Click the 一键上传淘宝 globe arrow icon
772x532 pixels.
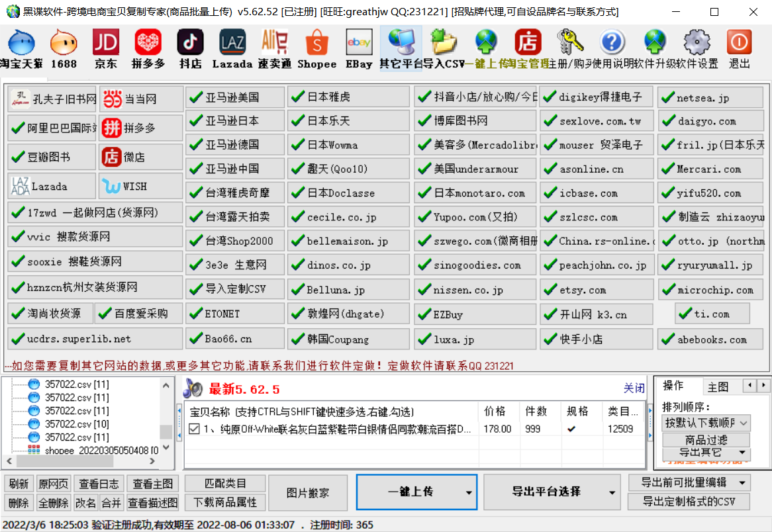pyautogui.click(x=486, y=48)
